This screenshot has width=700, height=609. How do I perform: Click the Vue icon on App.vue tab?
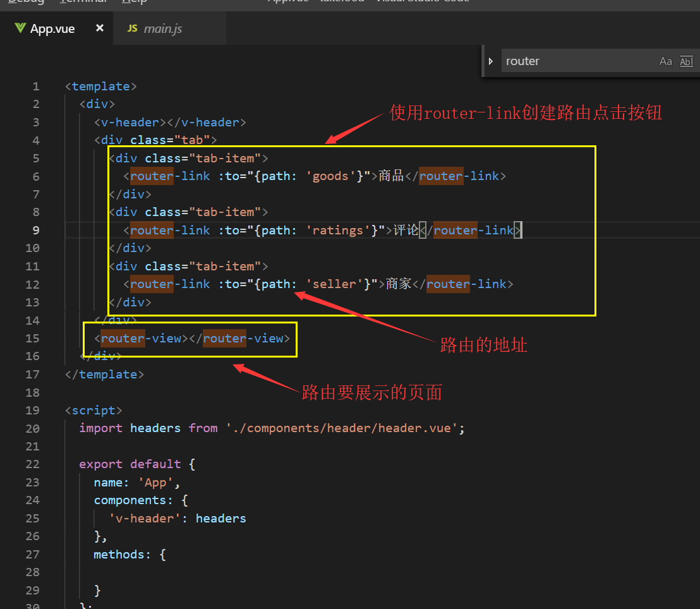(19, 28)
